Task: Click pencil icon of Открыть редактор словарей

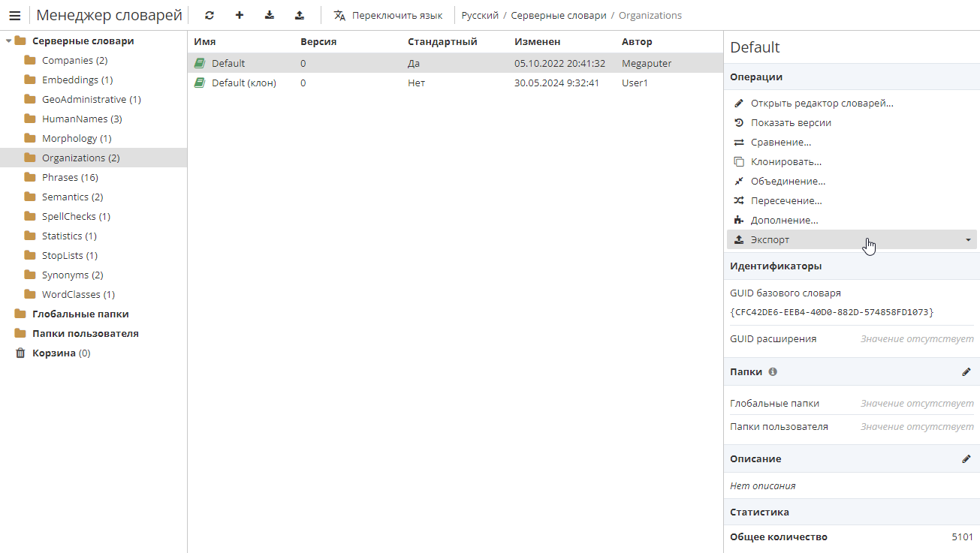Action: (x=739, y=103)
